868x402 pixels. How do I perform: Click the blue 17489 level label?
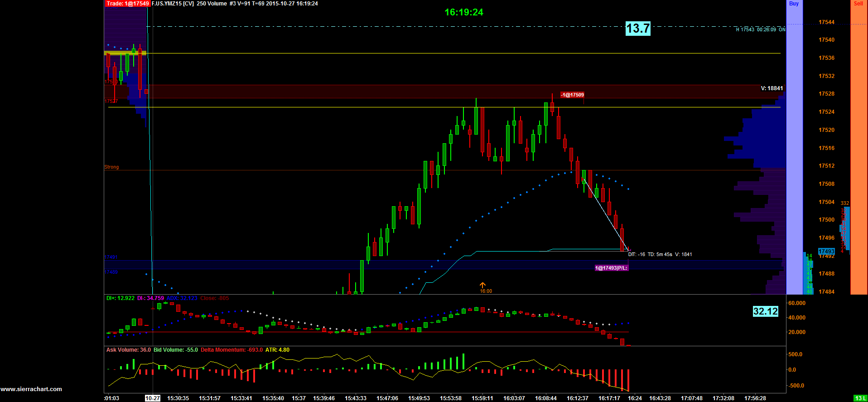click(x=111, y=272)
